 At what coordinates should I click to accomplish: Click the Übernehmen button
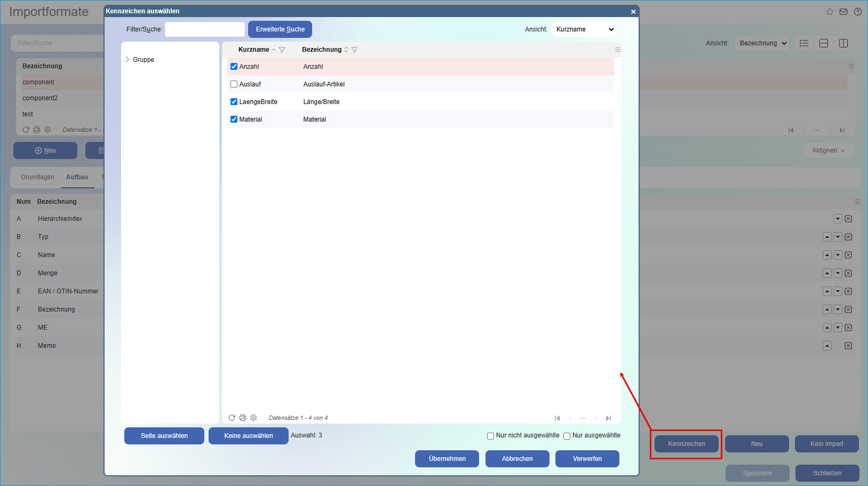(447, 459)
